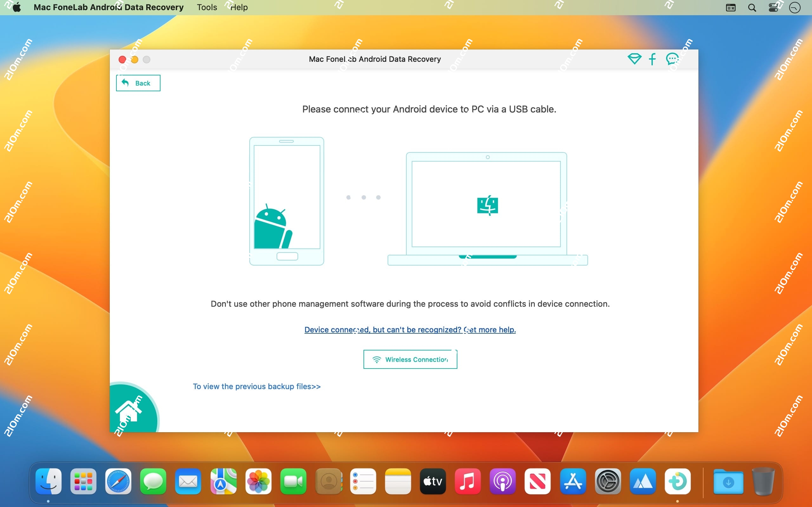The width and height of the screenshot is (812, 507).
Task: Open the Help menu
Action: point(239,7)
